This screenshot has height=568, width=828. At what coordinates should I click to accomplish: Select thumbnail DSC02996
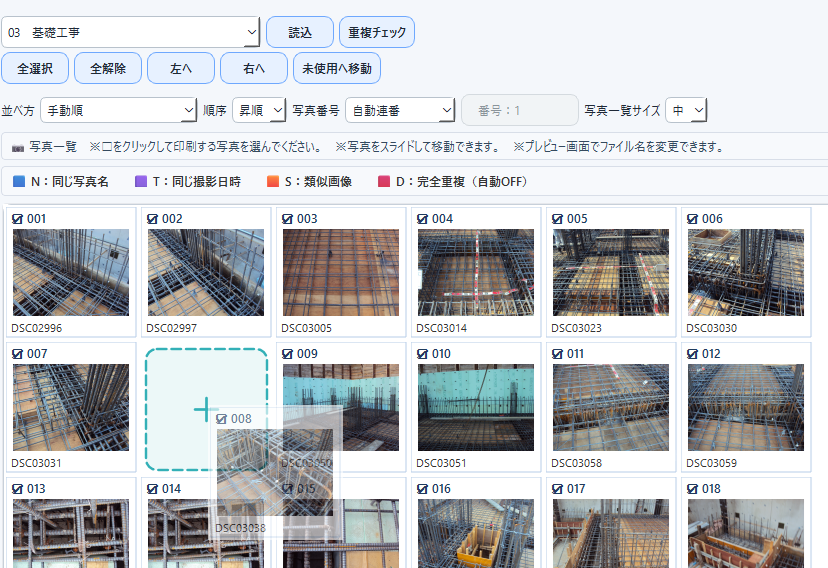[71, 272]
